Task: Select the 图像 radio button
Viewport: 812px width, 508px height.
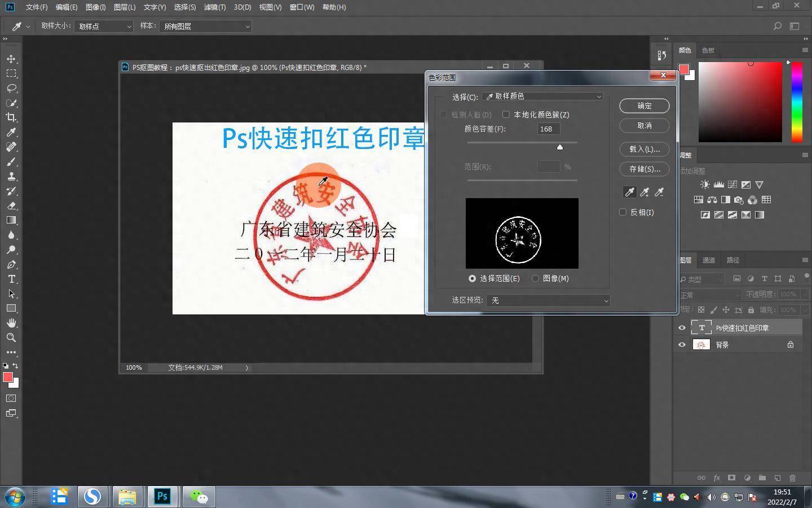Action: [x=535, y=278]
